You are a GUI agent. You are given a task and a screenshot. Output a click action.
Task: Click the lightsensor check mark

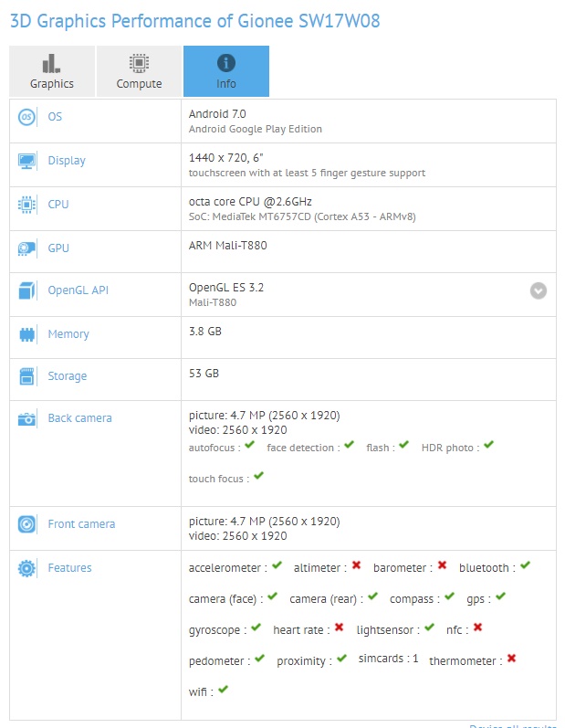click(x=429, y=628)
